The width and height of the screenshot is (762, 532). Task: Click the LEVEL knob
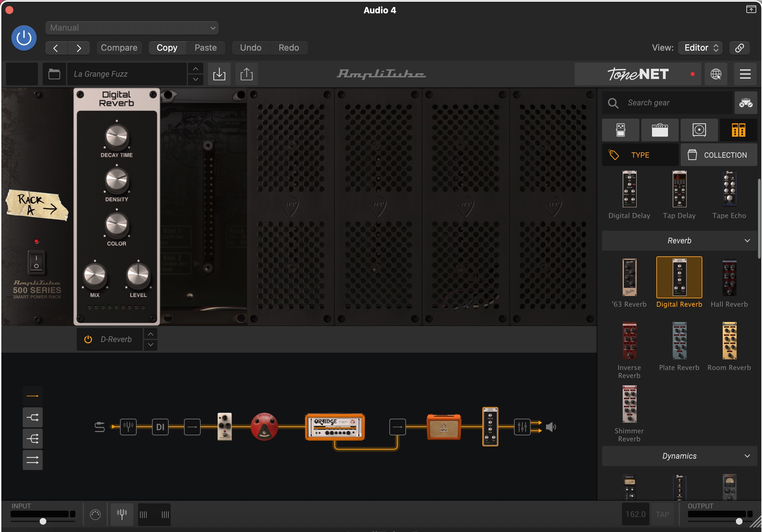(138, 276)
